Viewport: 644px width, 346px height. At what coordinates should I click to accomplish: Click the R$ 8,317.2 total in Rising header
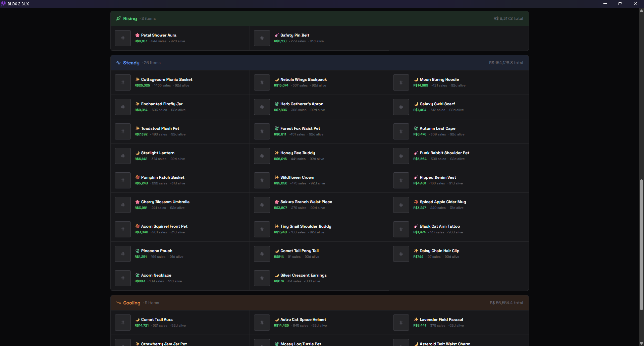(508, 18)
